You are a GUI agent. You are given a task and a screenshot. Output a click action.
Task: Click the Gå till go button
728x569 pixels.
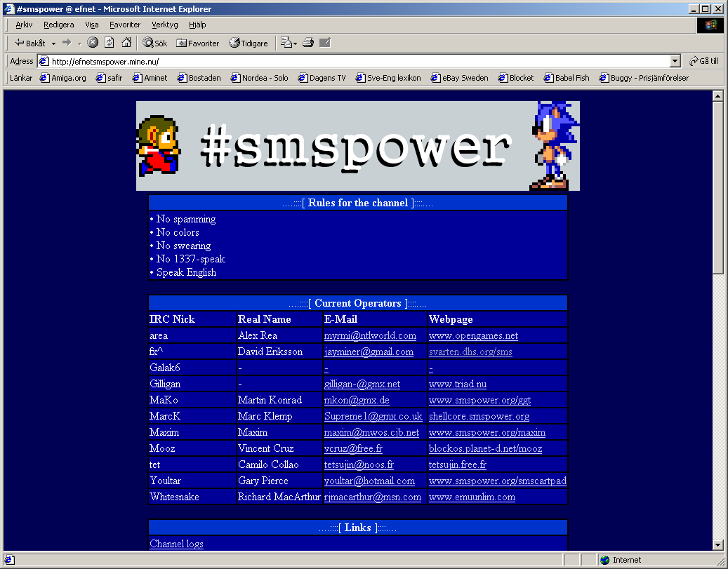click(703, 61)
